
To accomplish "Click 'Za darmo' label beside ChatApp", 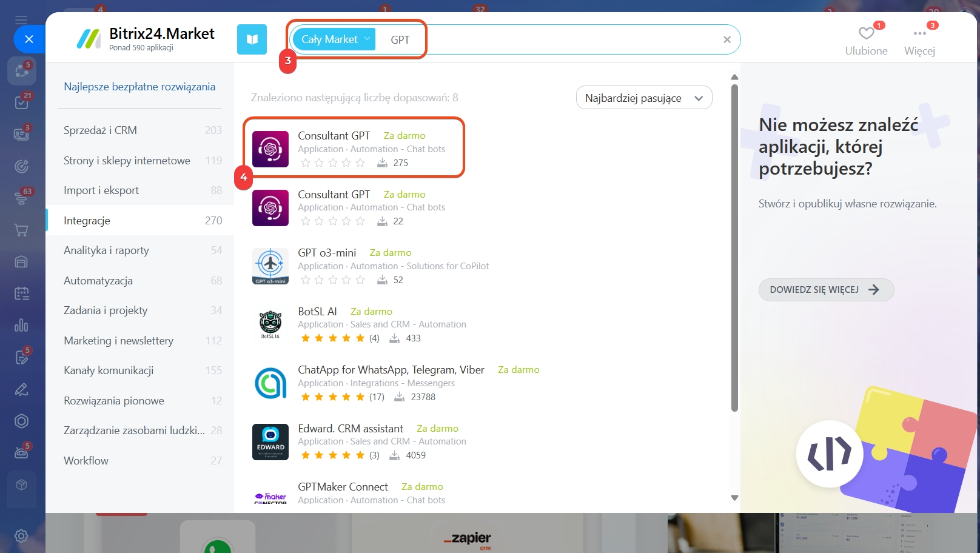I will pos(519,370).
